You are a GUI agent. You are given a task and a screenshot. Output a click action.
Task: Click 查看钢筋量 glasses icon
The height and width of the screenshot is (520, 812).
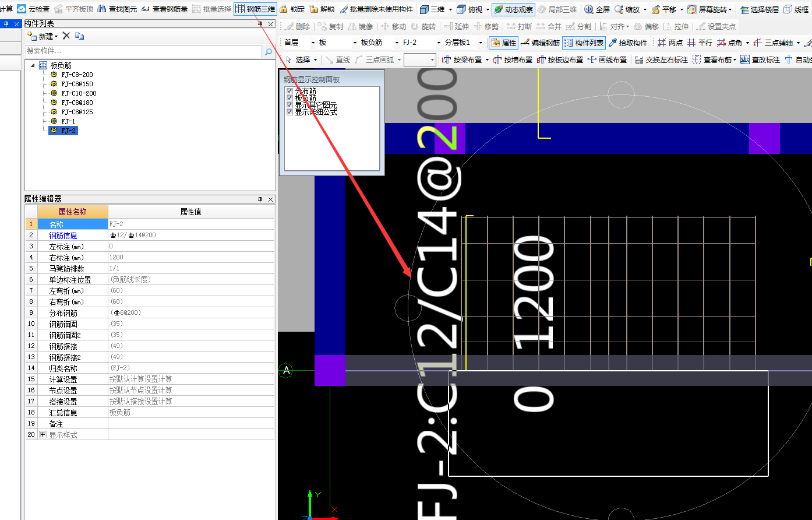146,9
